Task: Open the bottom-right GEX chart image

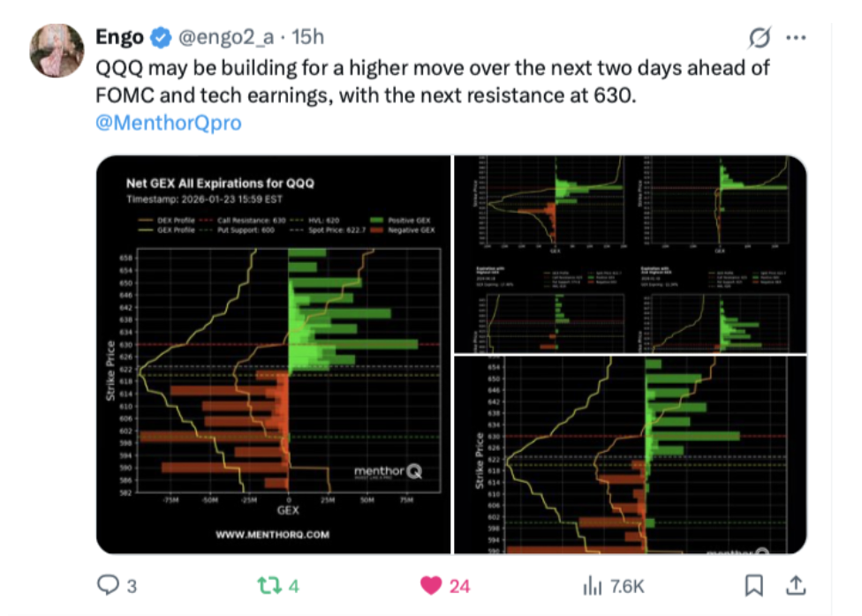Action: [630, 455]
